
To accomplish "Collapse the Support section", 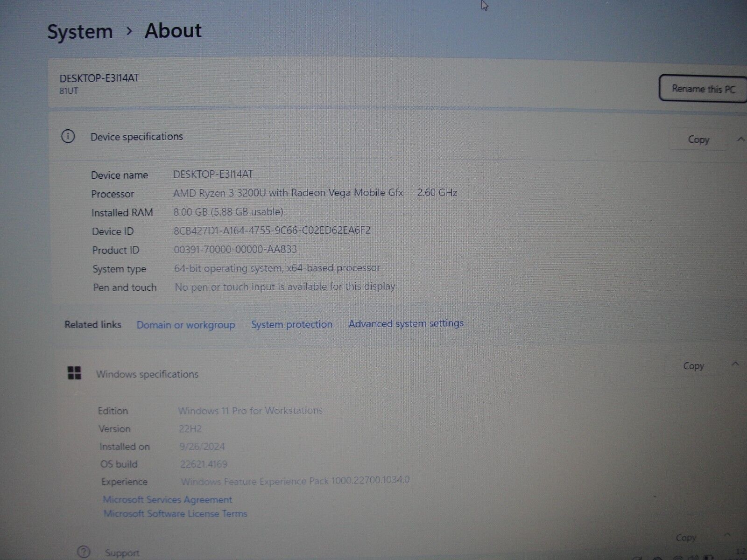I will click(x=727, y=535).
